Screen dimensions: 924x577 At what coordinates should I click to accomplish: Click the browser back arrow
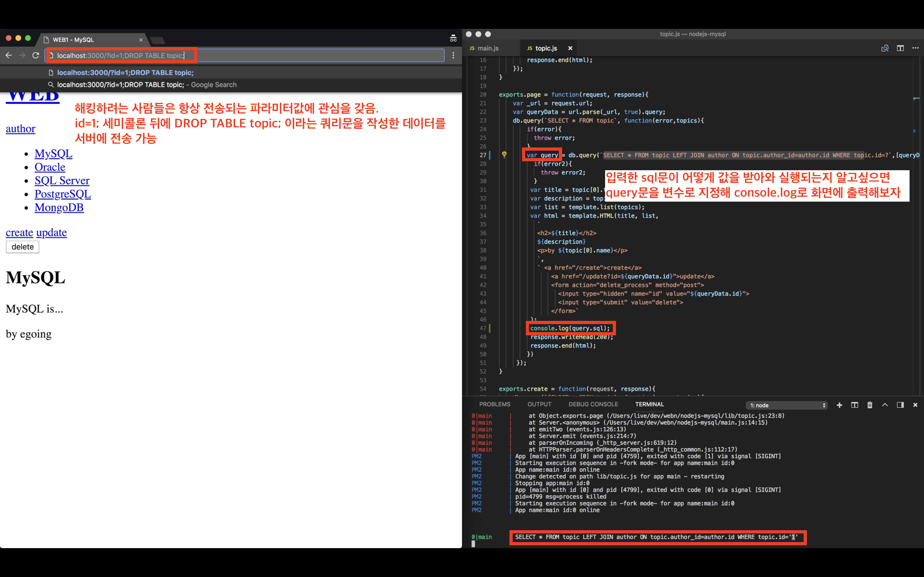coord(9,55)
